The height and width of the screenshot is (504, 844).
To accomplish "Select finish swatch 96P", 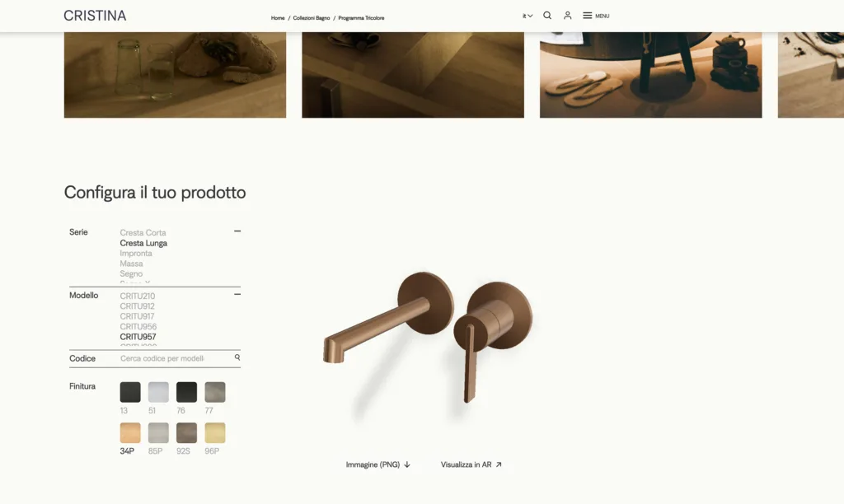I will 215,433.
